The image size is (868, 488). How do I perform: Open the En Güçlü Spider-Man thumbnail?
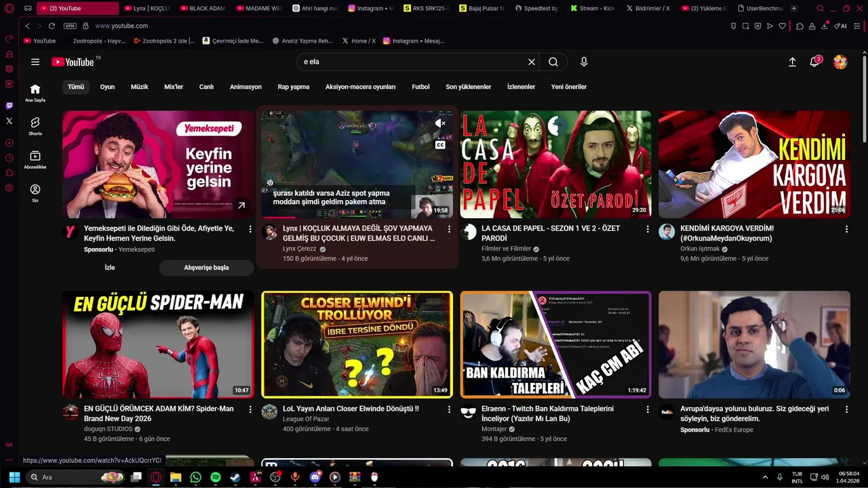[157, 344]
